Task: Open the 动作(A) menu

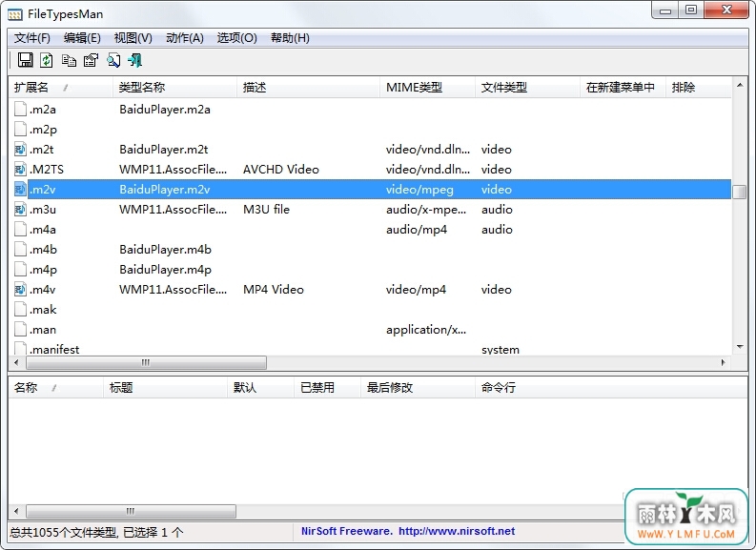Action: [x=185, y=38]
